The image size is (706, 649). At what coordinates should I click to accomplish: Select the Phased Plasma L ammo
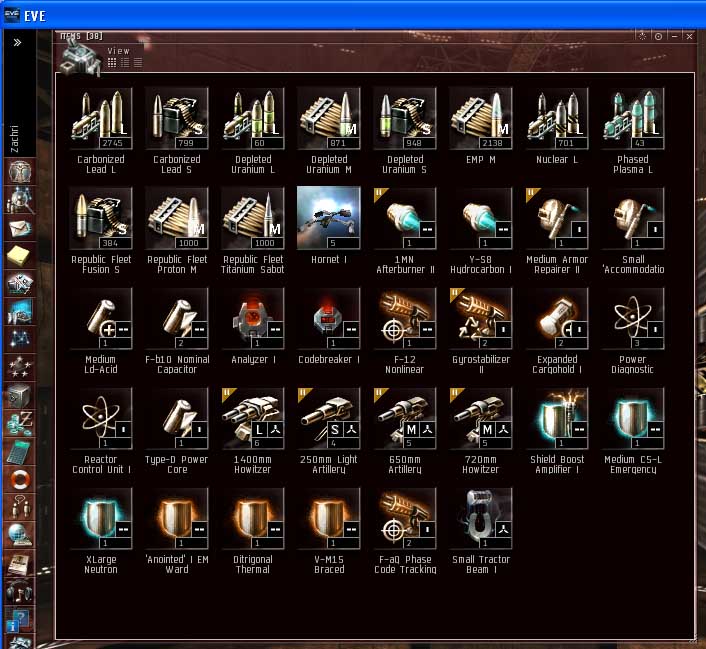pos(633,118)
